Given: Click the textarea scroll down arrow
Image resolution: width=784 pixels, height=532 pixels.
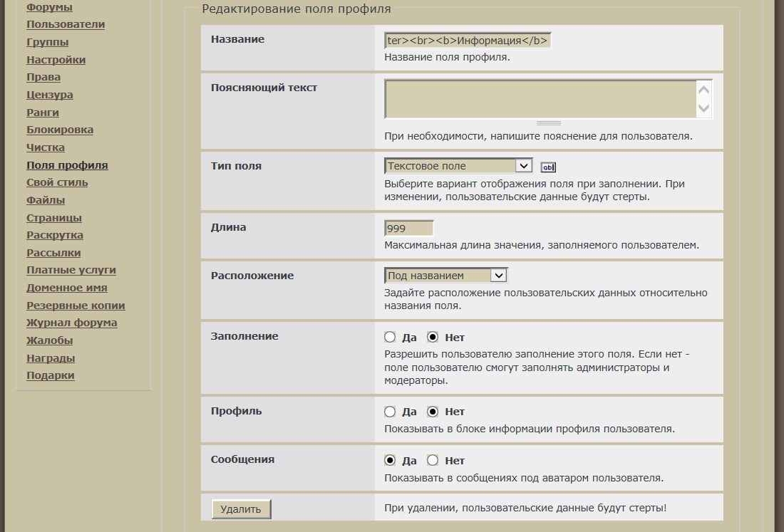Looking at the screenshot, I should click(704, 108).
